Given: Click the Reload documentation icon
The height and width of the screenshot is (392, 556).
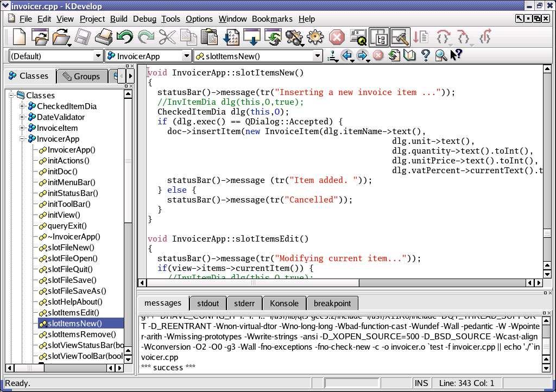Looking at the screenshot, I should (x=394, y=55).
